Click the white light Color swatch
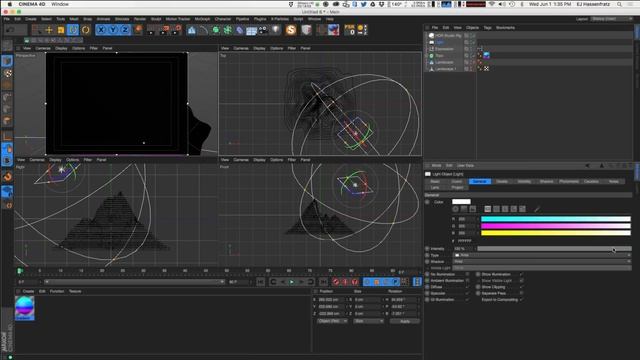The height and width of the screenshot is (360, 640). click(461, 202)
